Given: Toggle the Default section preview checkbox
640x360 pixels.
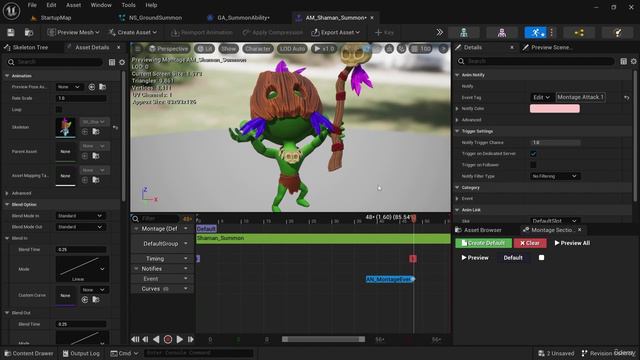Looking at the screenshot, I should 541,258.
